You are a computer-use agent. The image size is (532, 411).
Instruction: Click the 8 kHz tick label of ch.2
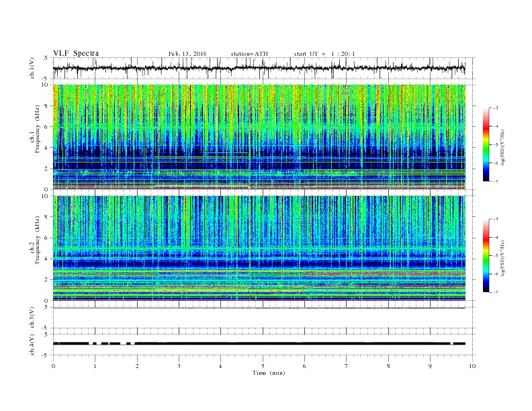coord(46,217)
